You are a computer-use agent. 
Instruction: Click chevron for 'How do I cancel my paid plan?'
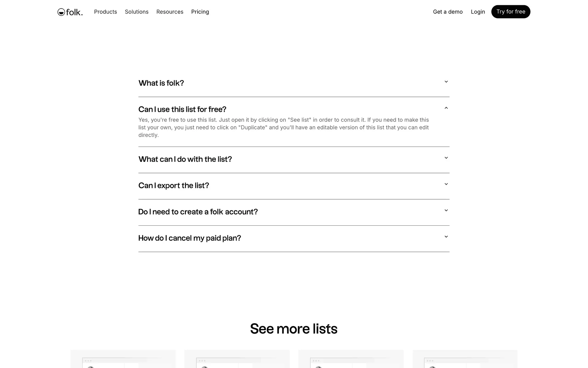(x=446, y=237)
